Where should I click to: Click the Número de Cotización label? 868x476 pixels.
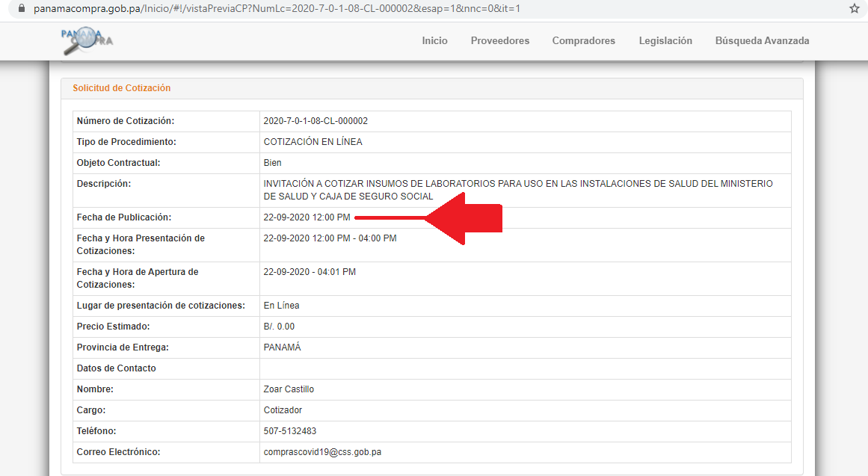click(x=125, y=121)
